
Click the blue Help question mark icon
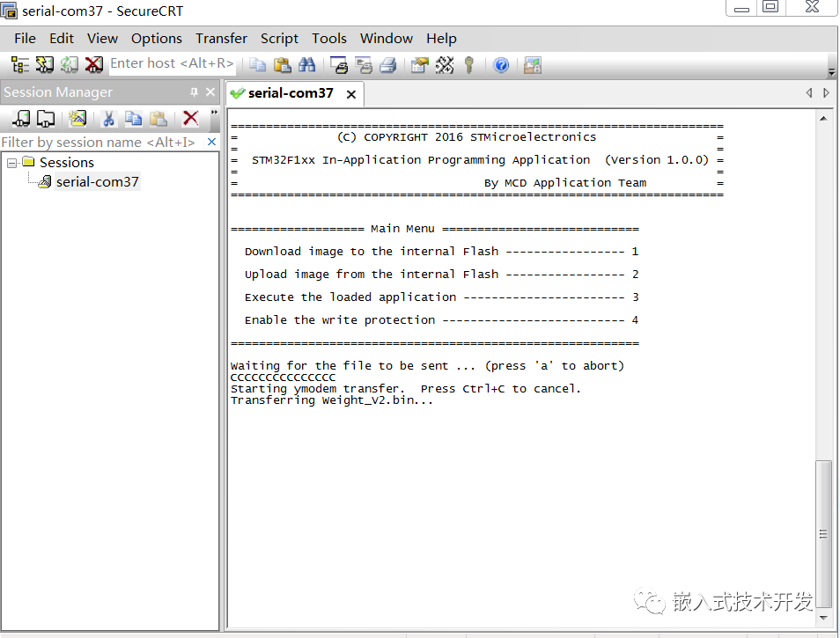click(501, 65)
